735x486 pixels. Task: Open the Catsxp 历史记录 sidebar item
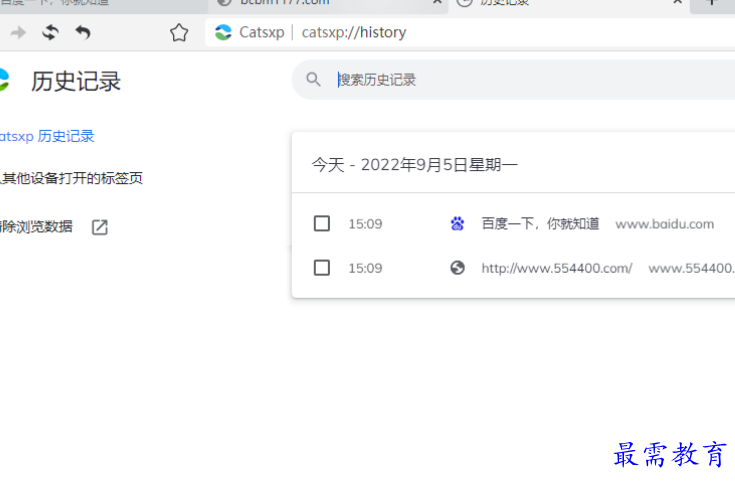pos(47,136)
